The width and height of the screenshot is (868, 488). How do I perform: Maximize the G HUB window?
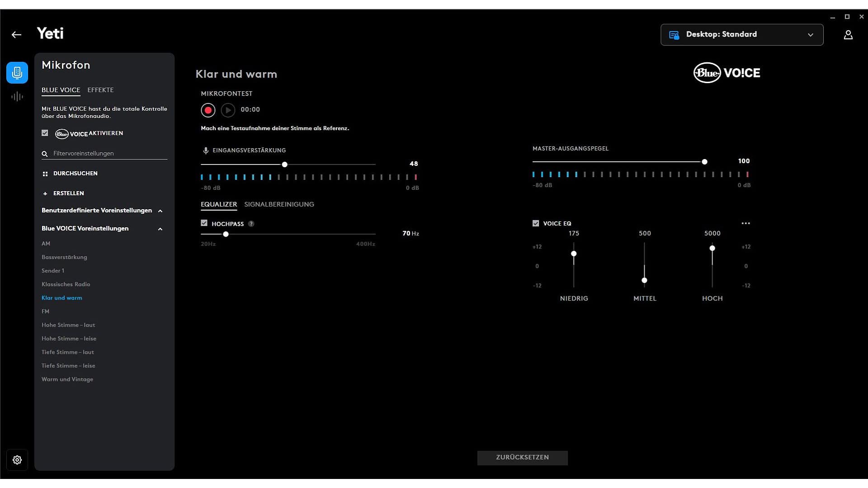point(847,17)
